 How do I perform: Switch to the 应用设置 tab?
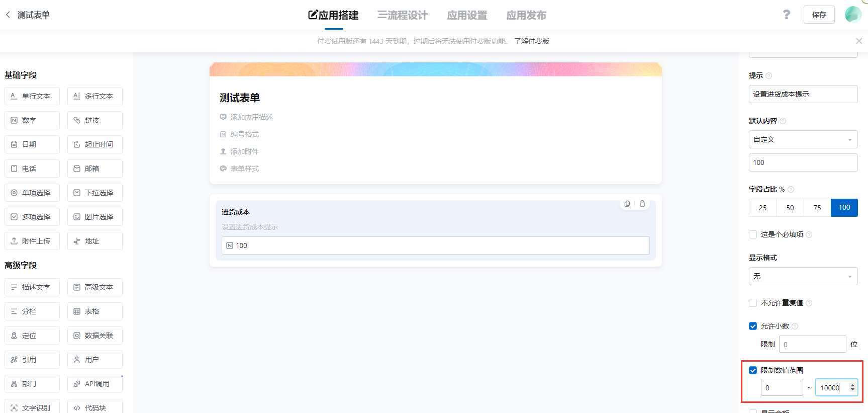467,15
